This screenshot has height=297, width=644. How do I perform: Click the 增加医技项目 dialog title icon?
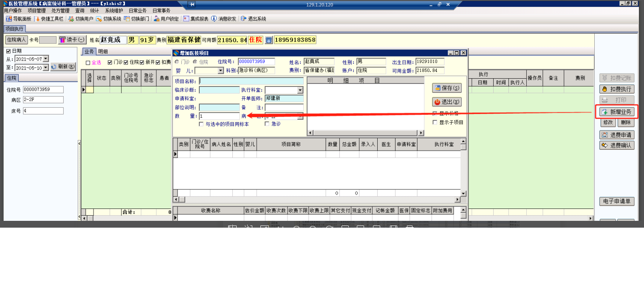coord(176,53)
